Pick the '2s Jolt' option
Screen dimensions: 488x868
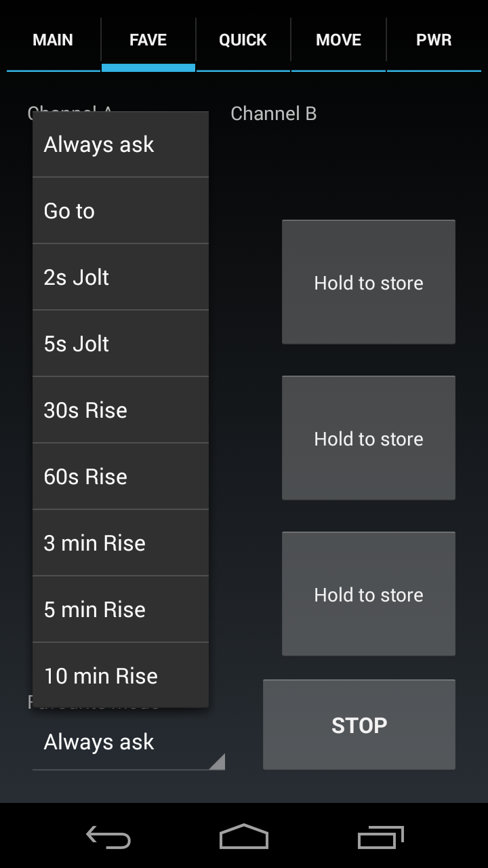click(121, 277)
